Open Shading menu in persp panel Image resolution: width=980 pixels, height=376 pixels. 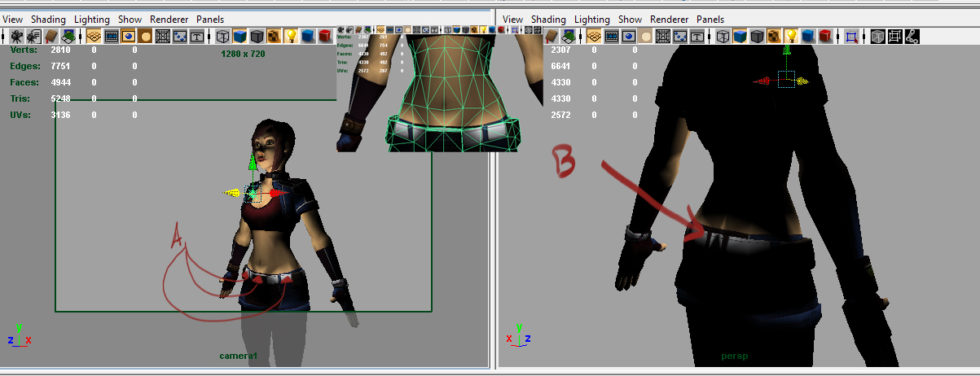(x=548, y=19)
